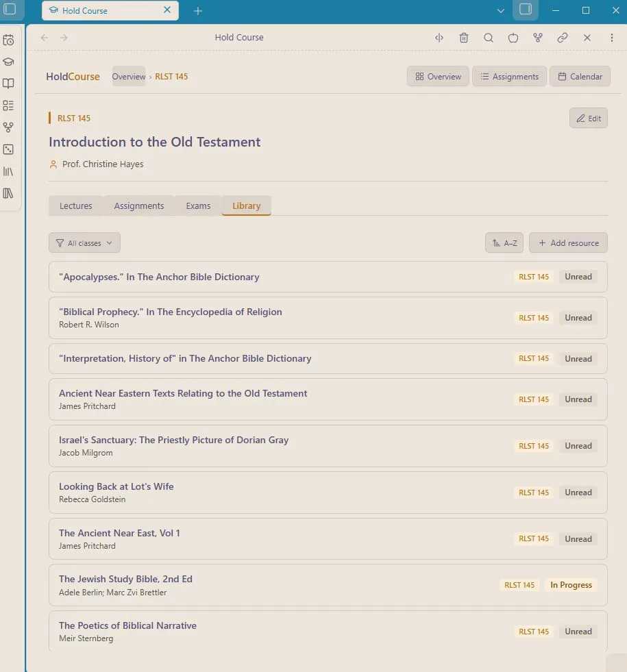The height and width of the screenshot is (672, 627).
Task: Click Unread status on Poetics of Biblical Narrative
Action: [578, 632]
